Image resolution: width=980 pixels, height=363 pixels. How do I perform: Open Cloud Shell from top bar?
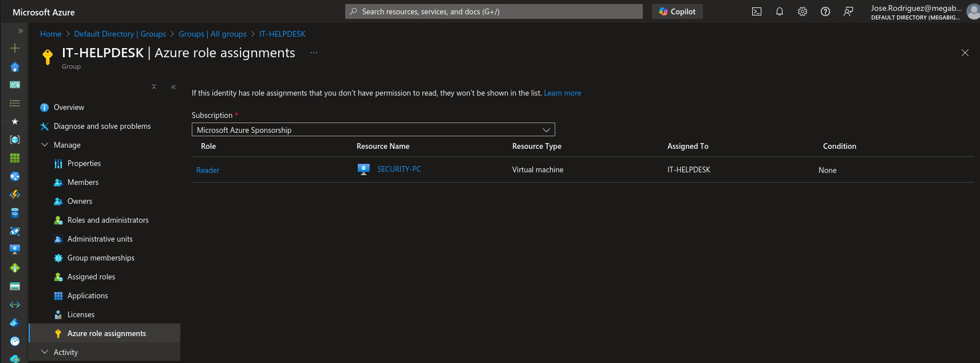coord(756,11)
